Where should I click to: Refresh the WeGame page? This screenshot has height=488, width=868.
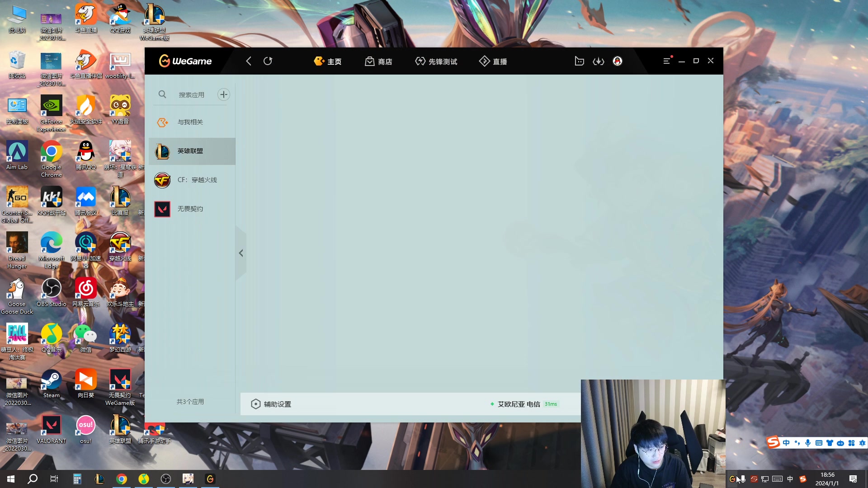click(x=268, y=61)
